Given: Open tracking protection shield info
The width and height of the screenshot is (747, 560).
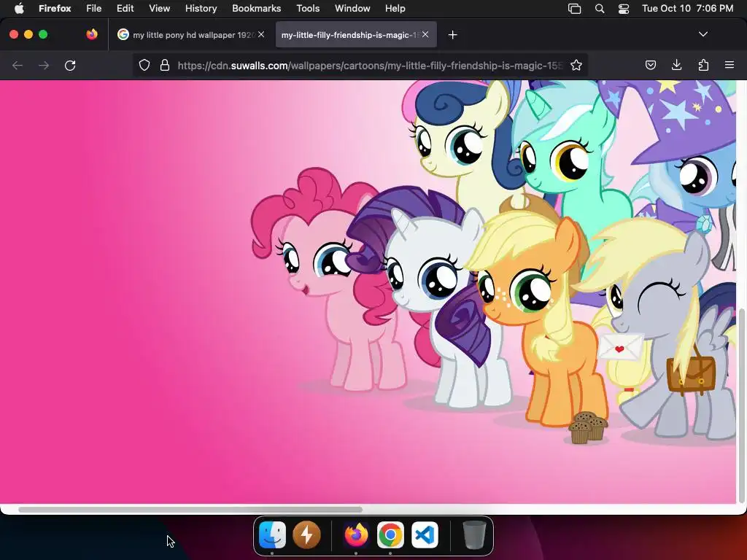Looking at the screenshot, I should pyautogui.click(x=144, y=65).
